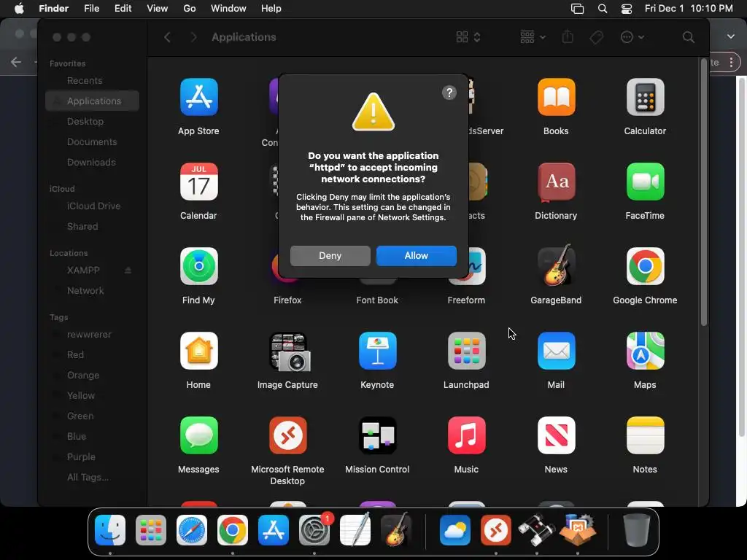Select the Mission Control app icon
Viewport: 747px width, 560px height.
377,435
